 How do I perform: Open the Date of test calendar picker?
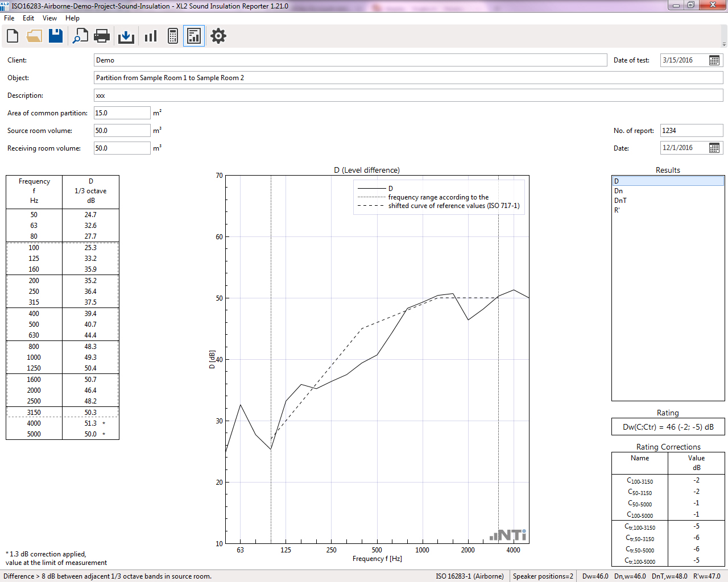tap(714, 60)
